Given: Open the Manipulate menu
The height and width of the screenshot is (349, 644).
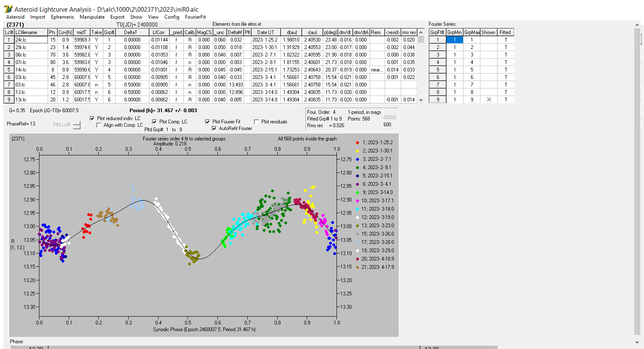Looking at the screenshot, I should 92,17.
